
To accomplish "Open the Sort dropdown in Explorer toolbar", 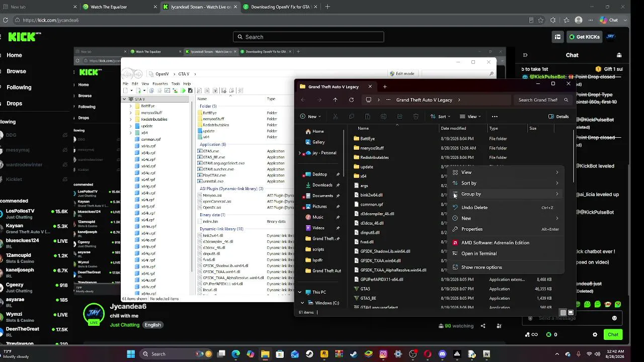I will coord(441,117).
